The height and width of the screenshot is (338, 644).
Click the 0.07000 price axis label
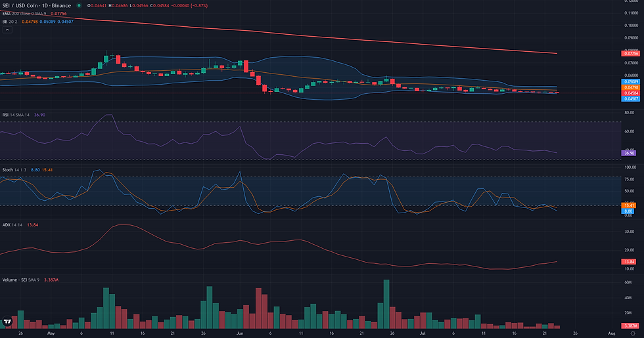tap(632, 63)
